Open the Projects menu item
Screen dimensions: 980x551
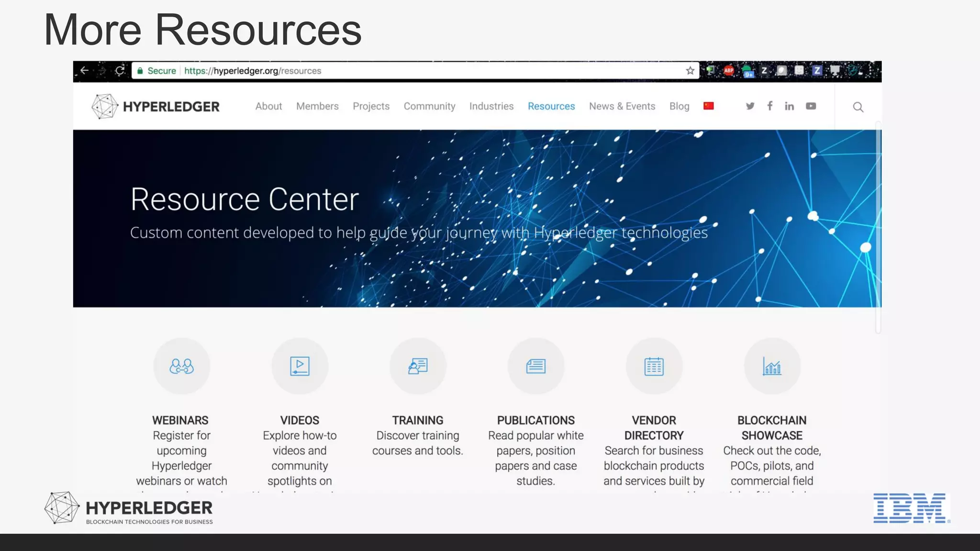pyautogui.click(x=371, y=106)
